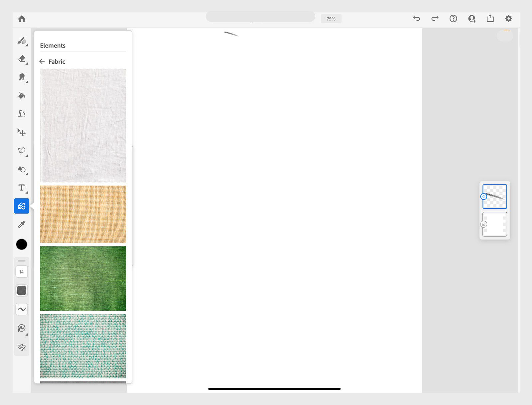Open the Lasso selection tool
Screen dimensions: 532x405
[x=21, y=151]
